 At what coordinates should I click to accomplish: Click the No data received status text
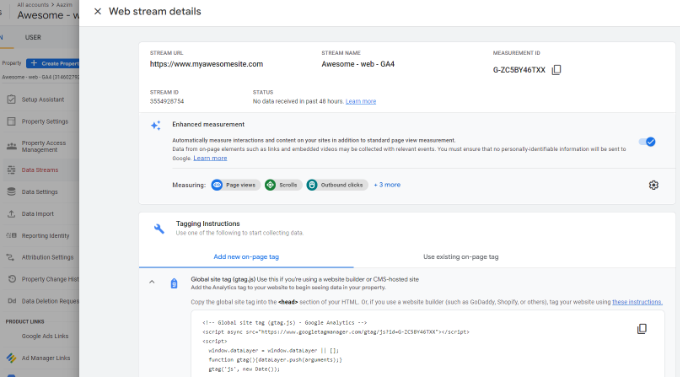[298, 102]
